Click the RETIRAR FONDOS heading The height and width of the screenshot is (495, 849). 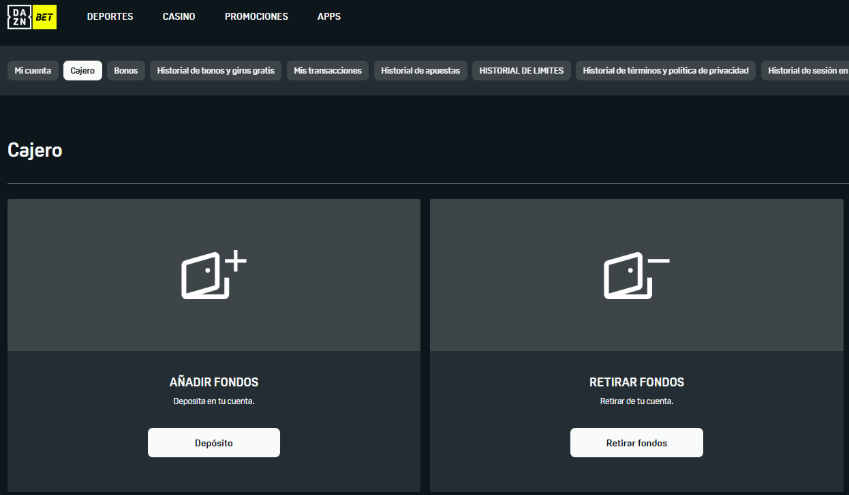click(636, 382)
